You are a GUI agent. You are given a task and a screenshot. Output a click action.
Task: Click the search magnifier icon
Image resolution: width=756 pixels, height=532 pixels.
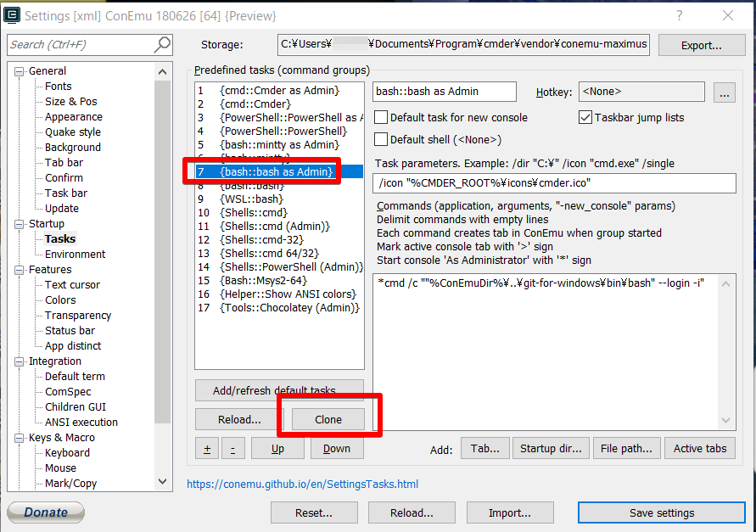(162, 44)
